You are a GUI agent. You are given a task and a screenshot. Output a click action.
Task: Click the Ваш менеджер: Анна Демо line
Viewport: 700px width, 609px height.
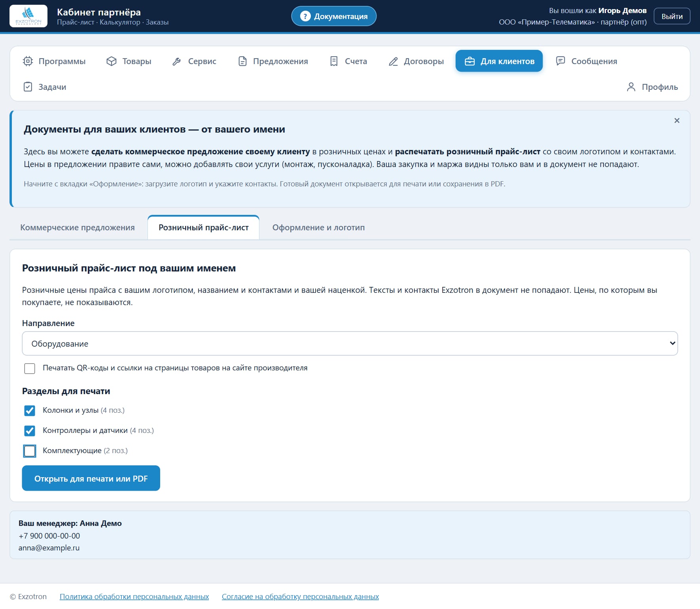pos(70,523)
